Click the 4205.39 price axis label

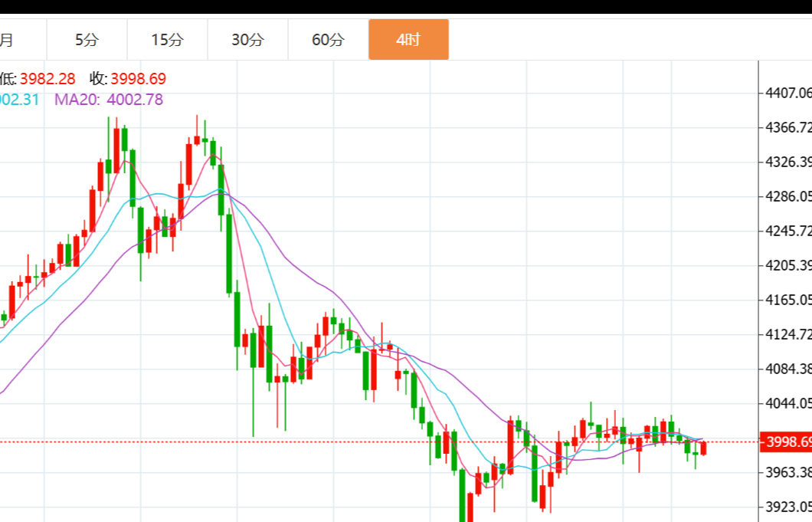(x=788, y=266)
